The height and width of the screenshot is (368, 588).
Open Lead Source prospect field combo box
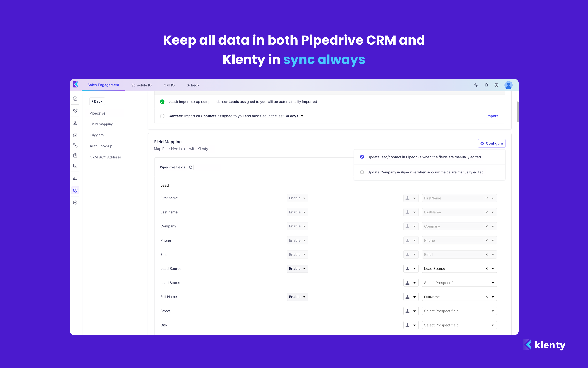click(x=459, y=269)
